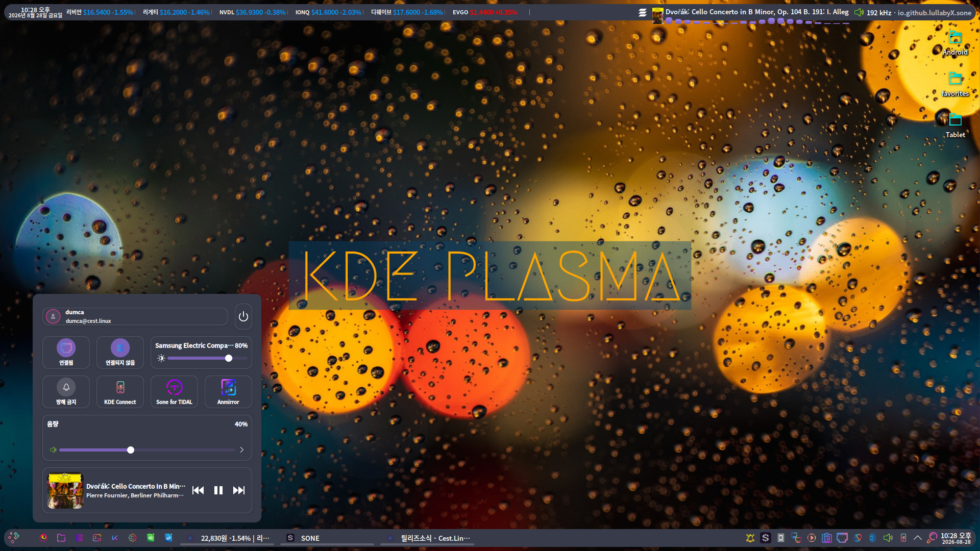The image size is (980, 551).
Task: Click the 리게티 stock ticker in top panel
Action: [176, 12]
